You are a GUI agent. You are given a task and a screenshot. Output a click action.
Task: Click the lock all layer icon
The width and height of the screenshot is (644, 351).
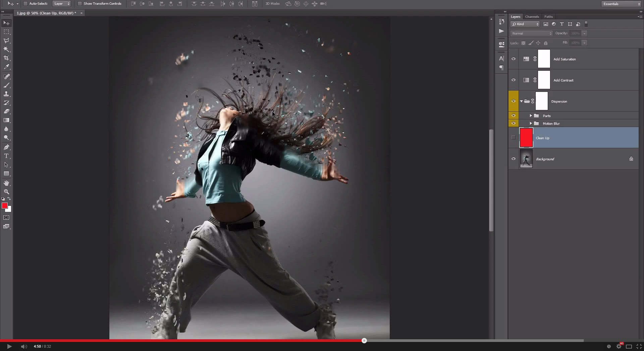tap(546, 43)
